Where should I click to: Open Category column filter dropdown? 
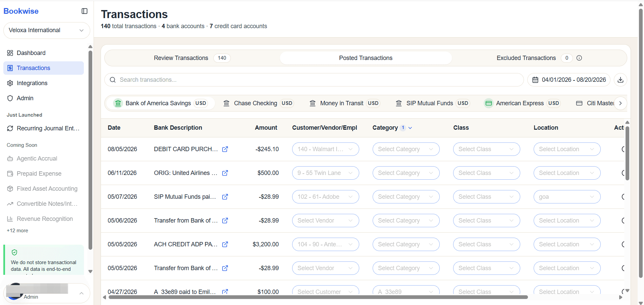coord(410,128)
